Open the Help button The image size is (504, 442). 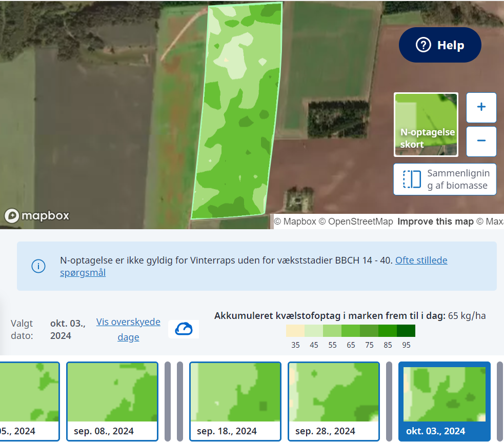pos(440,45)
